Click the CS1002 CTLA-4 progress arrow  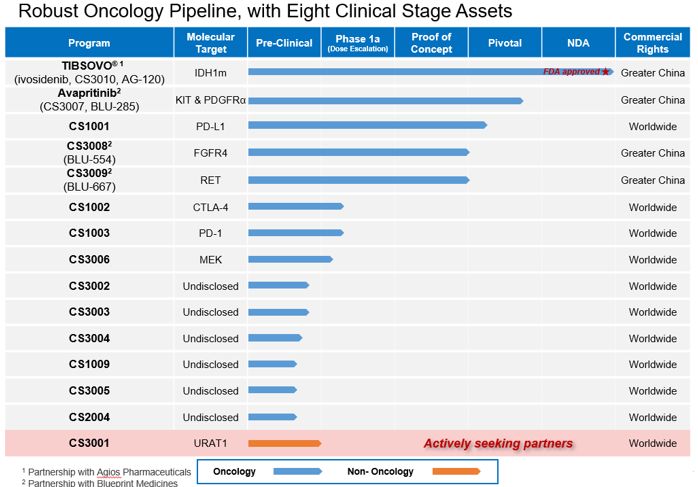tap(296, 207)
